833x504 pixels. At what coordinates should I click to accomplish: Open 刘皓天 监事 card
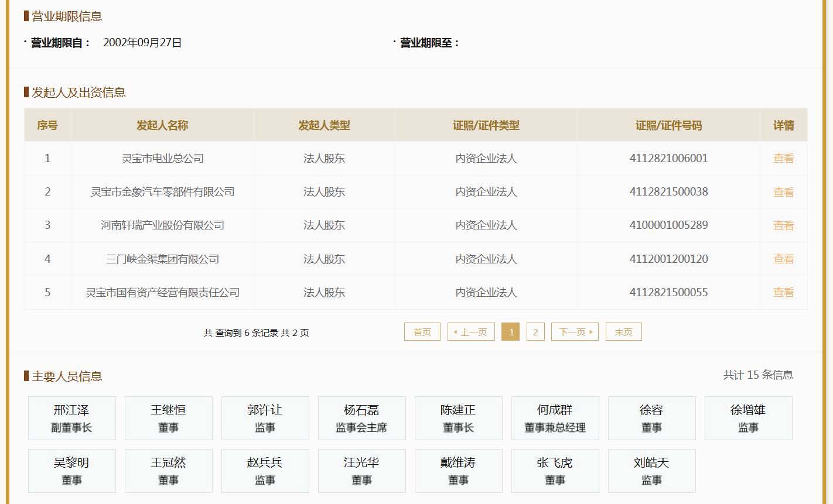click(x=652, y=471)
